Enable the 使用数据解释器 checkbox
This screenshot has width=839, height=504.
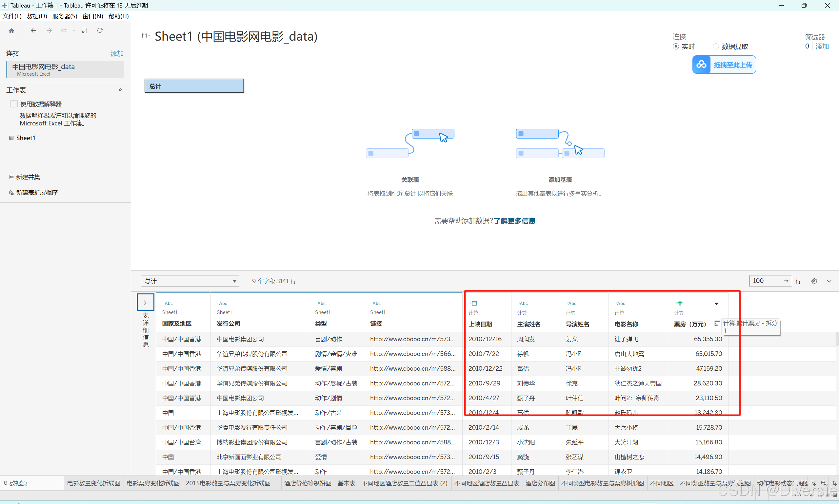[14, 104]
